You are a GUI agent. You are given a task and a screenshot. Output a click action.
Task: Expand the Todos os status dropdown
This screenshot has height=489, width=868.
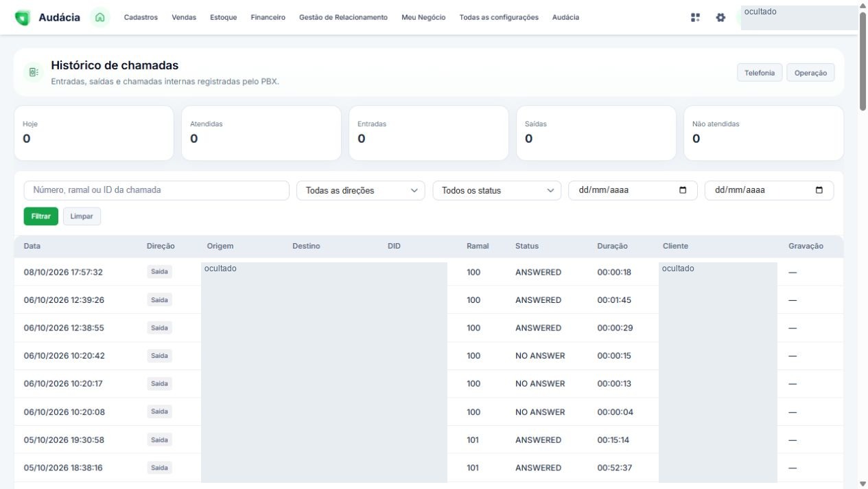[497, 191]
